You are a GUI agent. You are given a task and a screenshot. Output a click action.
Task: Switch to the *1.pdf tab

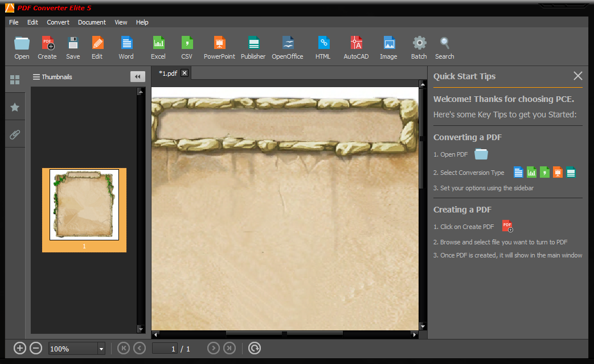click(x=168, y=73)
